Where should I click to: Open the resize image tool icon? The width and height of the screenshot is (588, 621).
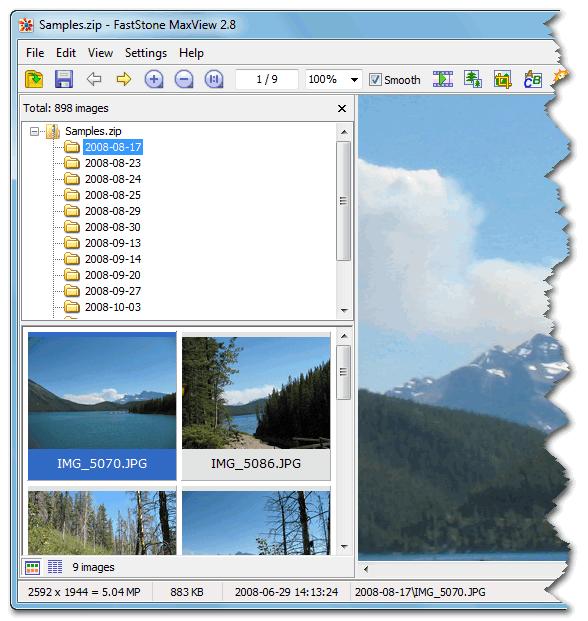pos(473,79)
